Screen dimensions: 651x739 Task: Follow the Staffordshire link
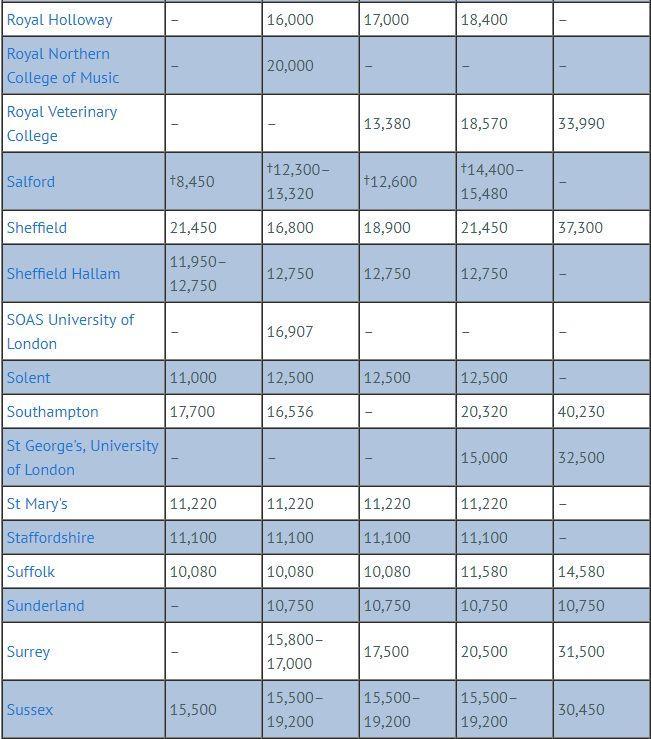coord(50,537)
